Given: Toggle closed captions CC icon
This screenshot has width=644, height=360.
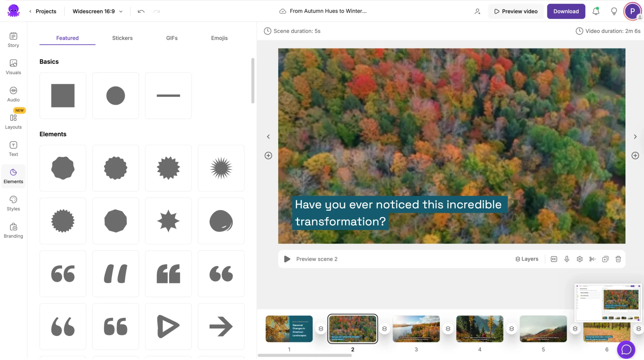Looking at the screenshot, I should pos(554,259).
